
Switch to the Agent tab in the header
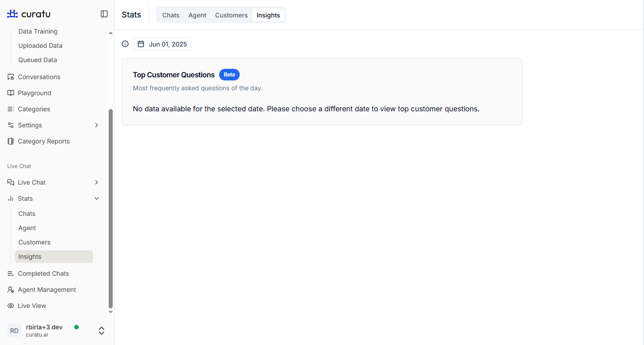[x=197, y=15]
